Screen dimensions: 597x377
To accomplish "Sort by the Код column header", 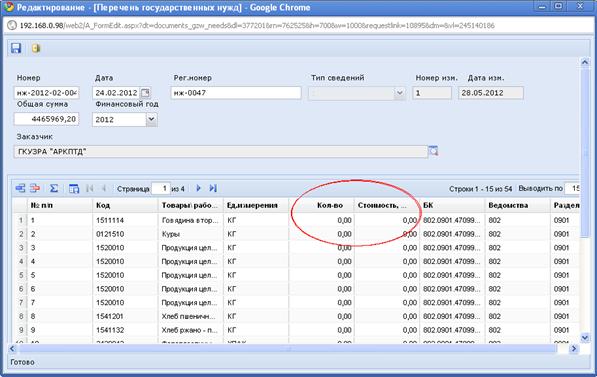I will (125, 205).
